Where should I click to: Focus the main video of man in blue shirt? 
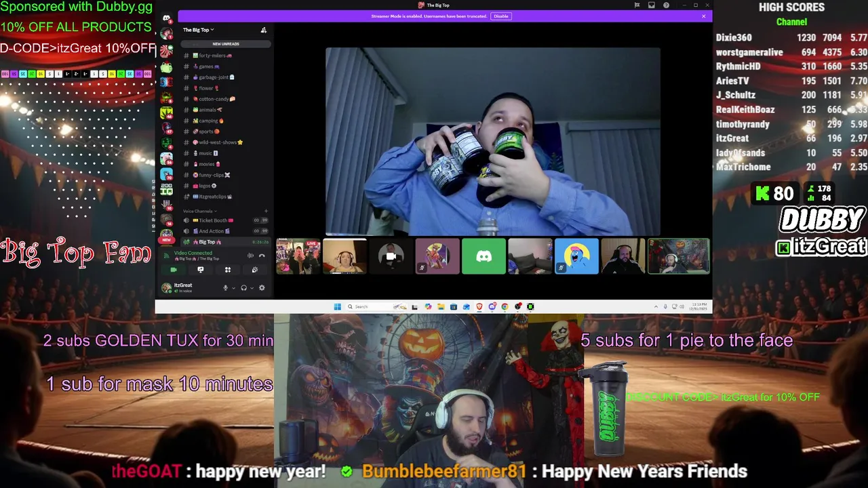pyautogui.click(x=492, y=141)
